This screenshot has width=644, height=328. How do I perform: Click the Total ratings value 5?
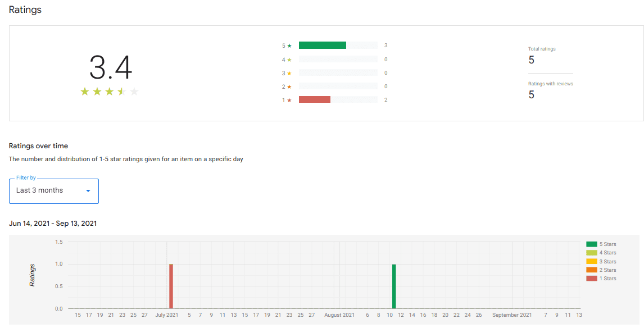tap(531, 60)
